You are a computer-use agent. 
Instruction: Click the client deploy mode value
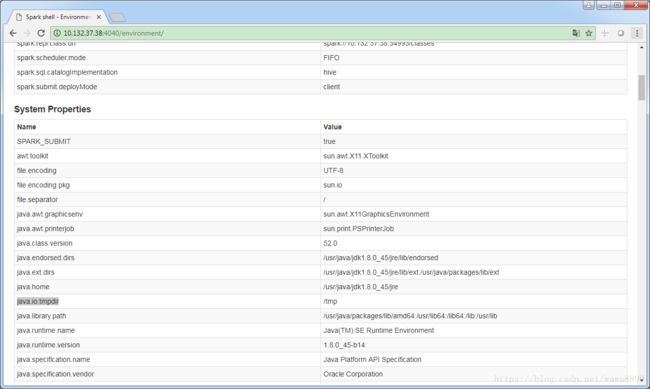331,87
